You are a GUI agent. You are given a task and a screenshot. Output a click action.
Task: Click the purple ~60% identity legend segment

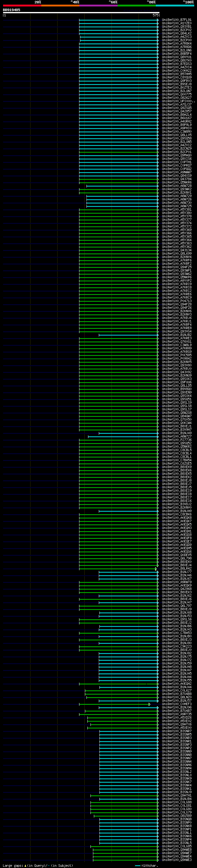click(x=98, y=6)
